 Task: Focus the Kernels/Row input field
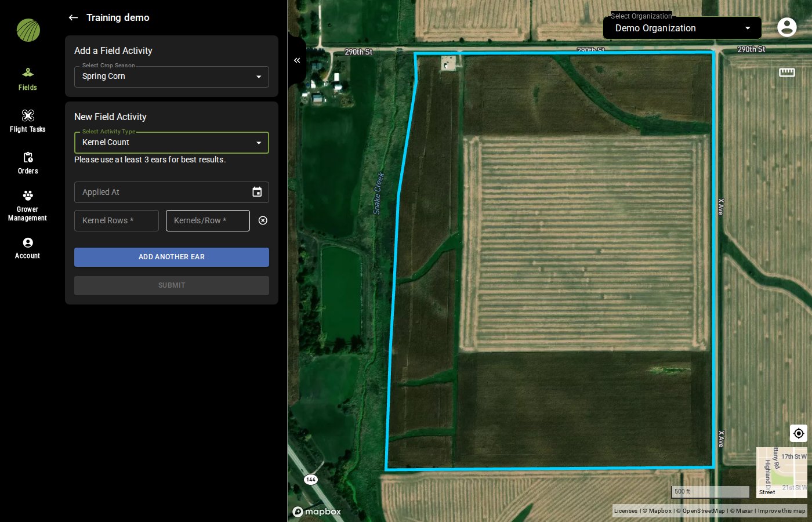208,220
